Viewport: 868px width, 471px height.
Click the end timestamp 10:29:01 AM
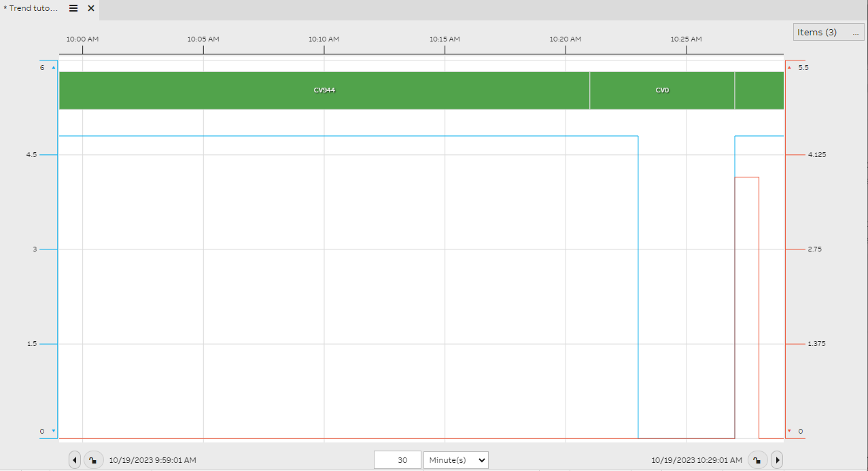[696, 459]
